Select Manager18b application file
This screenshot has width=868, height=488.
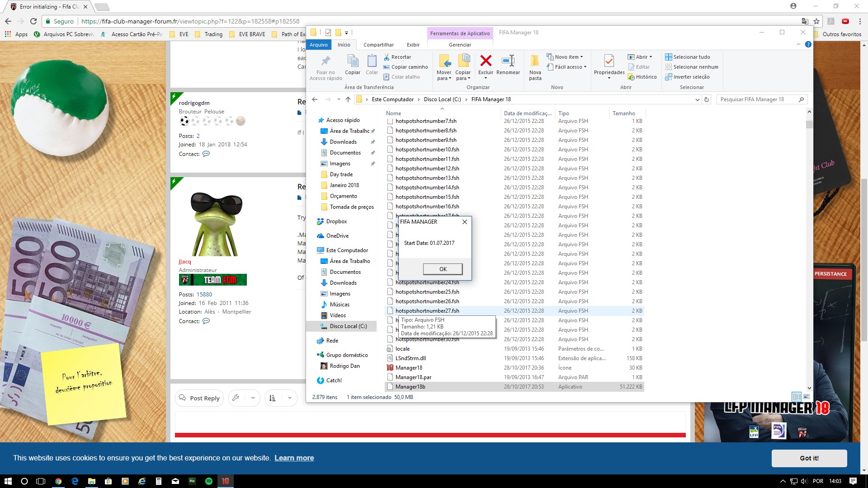(514, 387)
